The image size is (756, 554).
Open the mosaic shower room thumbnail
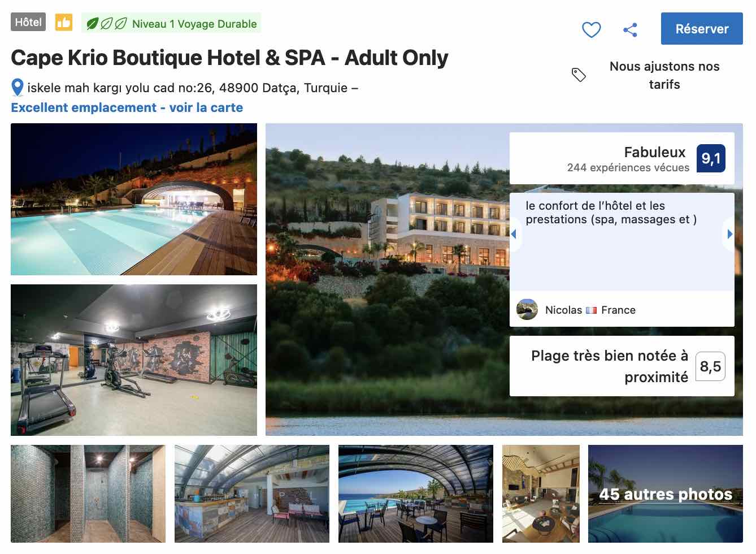point(88,494)
